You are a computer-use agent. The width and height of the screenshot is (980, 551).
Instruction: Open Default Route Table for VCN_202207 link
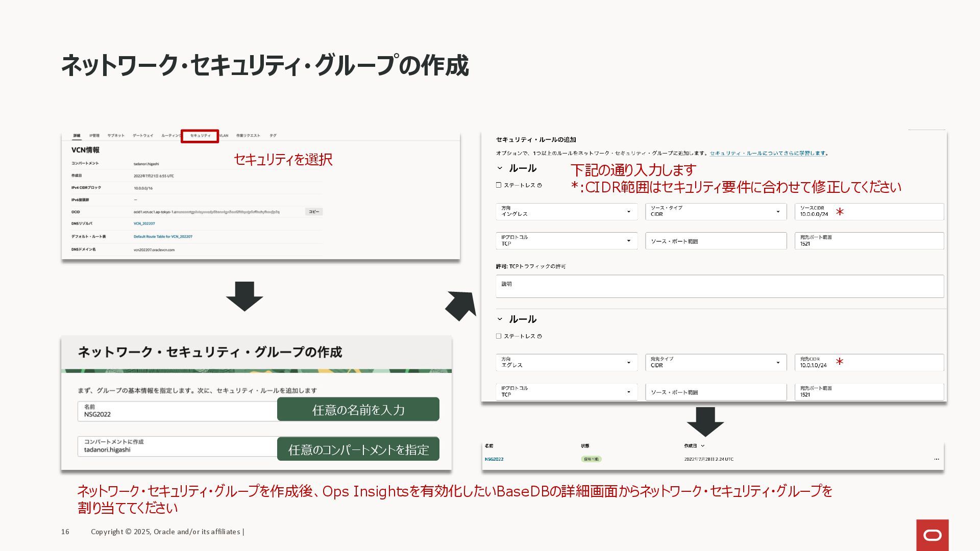pyautogui.click(x=163, y=237)
